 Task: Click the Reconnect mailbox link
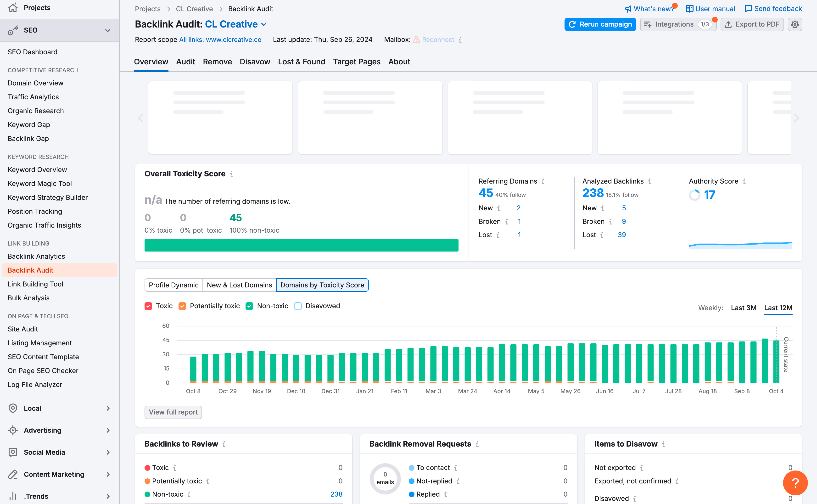(x=438, y=40)
